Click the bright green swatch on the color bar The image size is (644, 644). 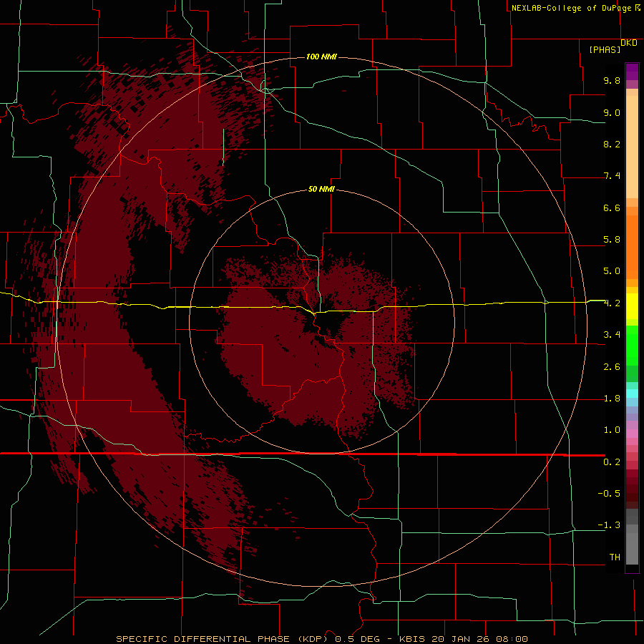(632, 345)
